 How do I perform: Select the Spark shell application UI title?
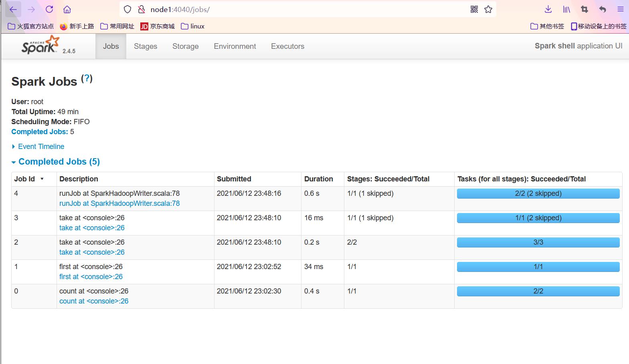pos(578,46)
